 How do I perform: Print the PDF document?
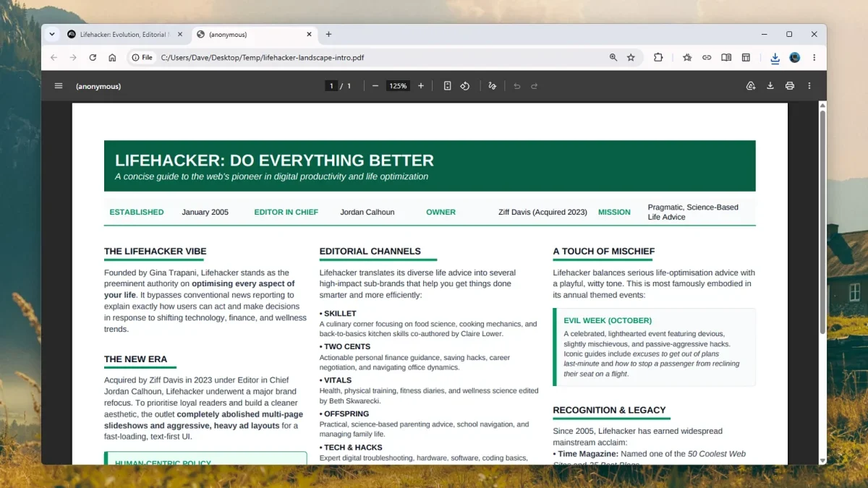click(x=790, y=86)
